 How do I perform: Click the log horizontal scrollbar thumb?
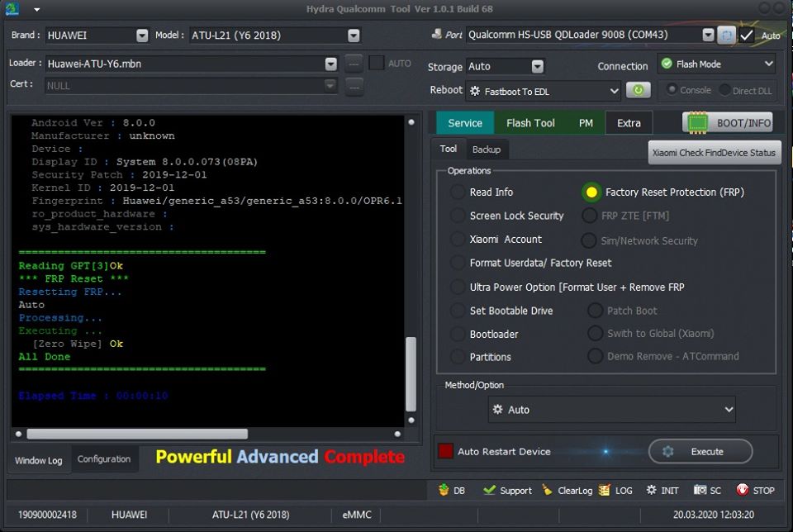coord(137,434)
